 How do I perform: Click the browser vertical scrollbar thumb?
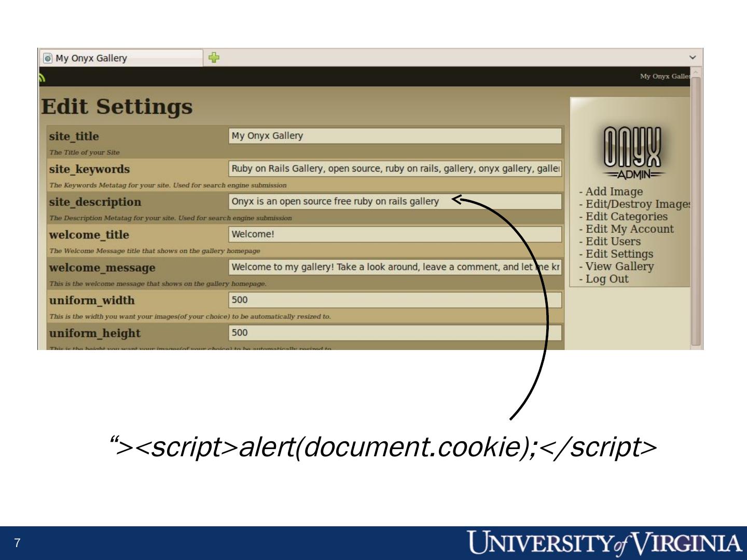(696, 211)
